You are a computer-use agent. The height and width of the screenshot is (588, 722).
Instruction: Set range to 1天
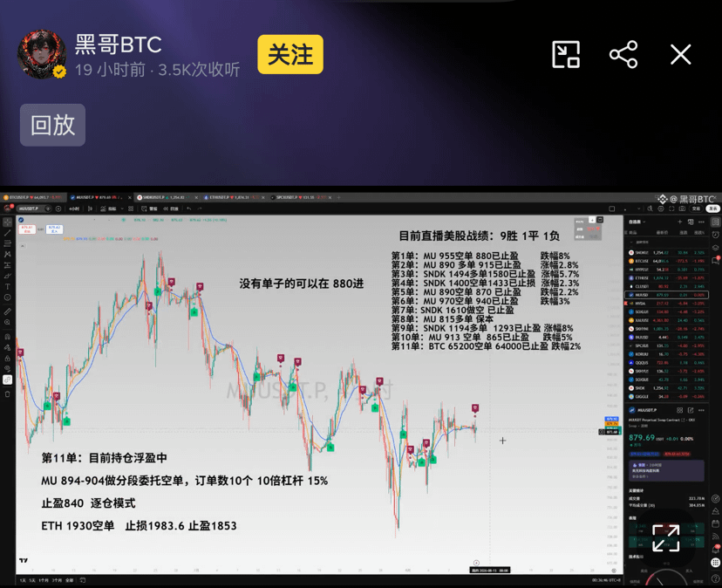click(23, 581)
